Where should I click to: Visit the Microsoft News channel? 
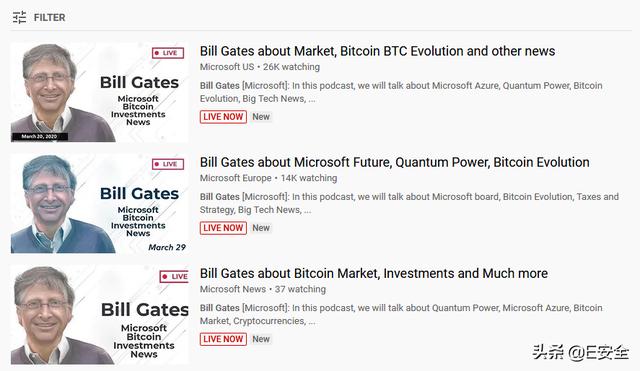pos(233,289)
